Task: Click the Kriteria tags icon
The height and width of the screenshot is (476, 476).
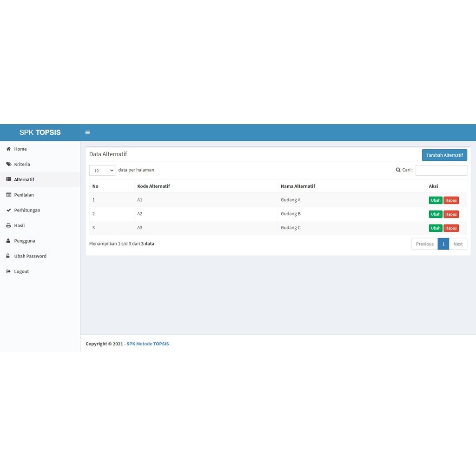Action: [x=8, y=165]
